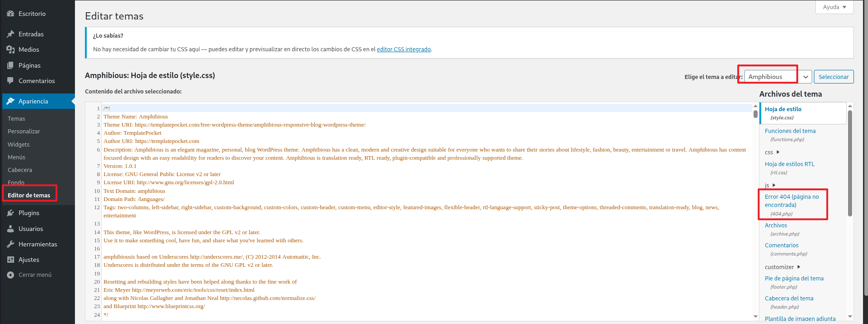Viewport: 868px width, 324px height.
Task: Open Comentarios comments.php file
Action: click(786, 249)
